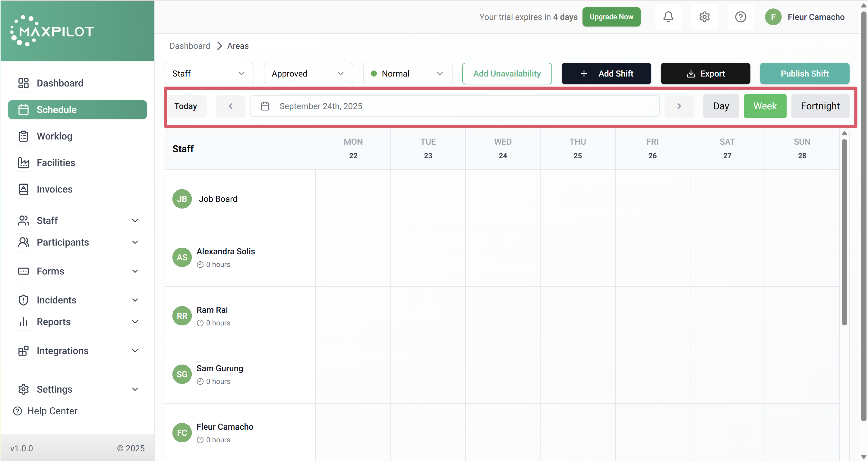Click the calendar icon in date field
The width and height of the screenshot is (868, 461).
265,106
